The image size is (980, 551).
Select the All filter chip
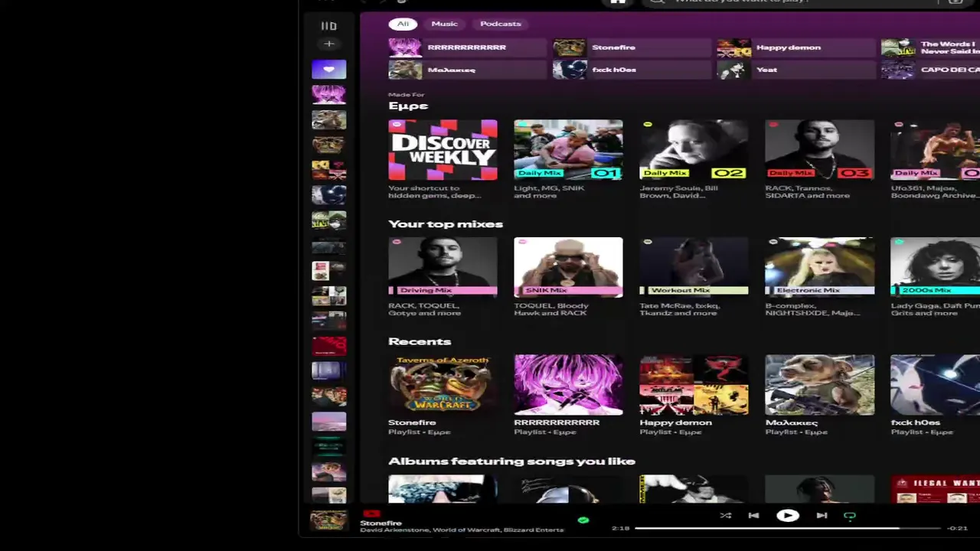403,24
